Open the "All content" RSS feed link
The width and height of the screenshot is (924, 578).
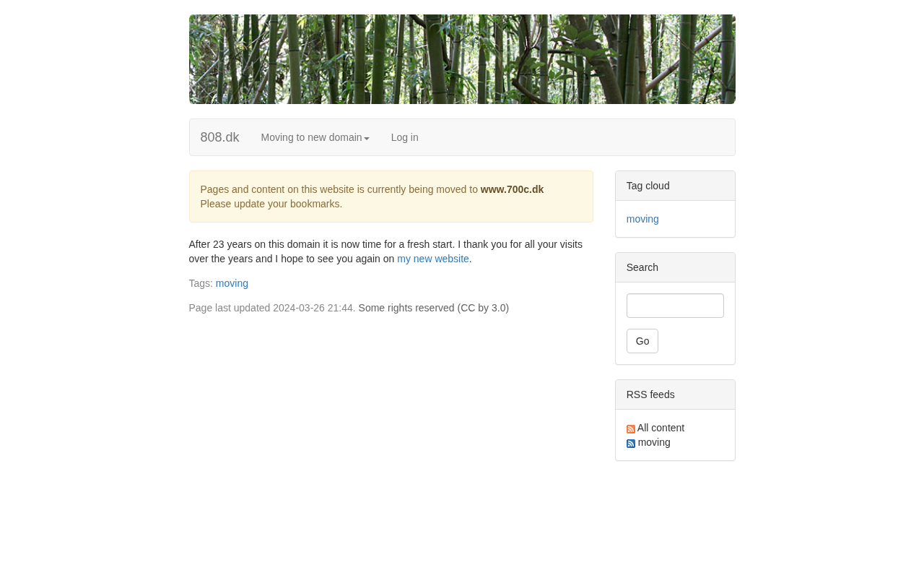coord(661,428)
